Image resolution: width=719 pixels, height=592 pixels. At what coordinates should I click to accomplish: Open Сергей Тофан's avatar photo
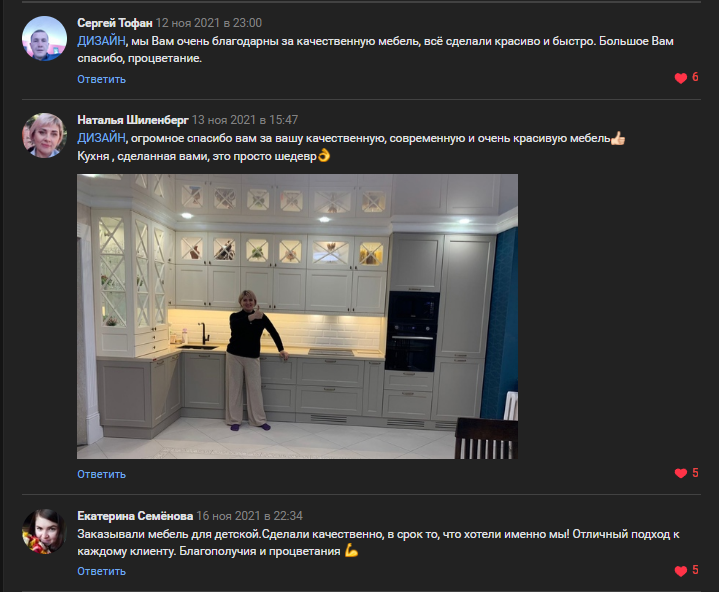click(x=44, y=39)
